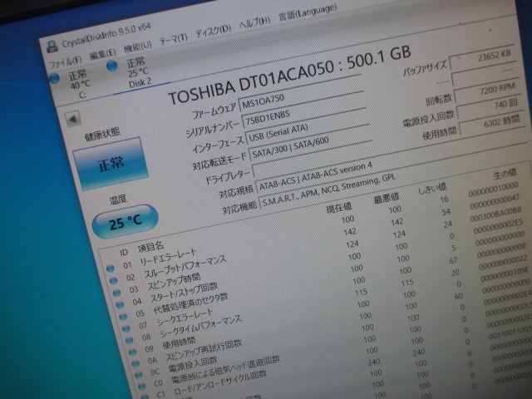This screenshot has width=532, height=399.
Task: Click status dot of row 08 シークタイムパフォーマンス
Action: [x=130, y=340]
